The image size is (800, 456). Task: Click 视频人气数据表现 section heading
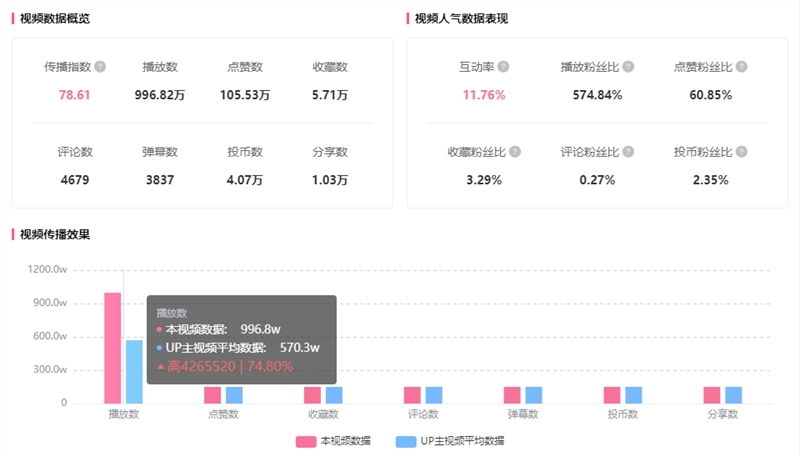click(x=461, y=19)
